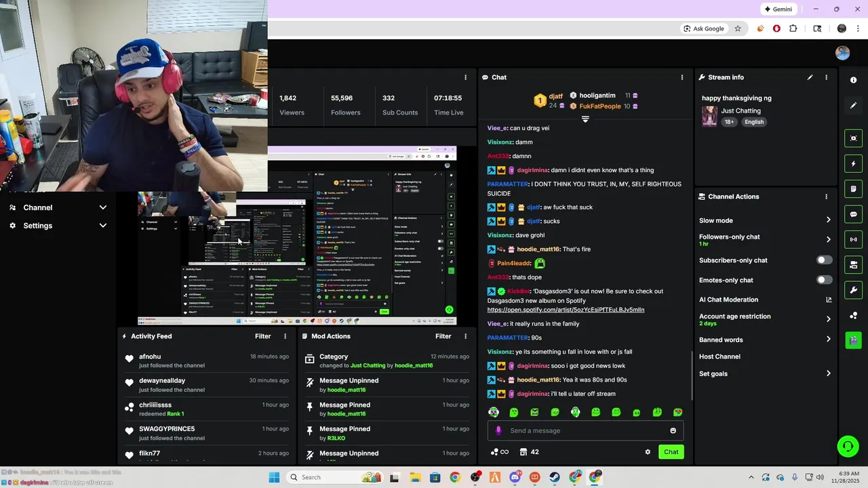Click the purple microphone icon in message box
868x488 pixels.
pos(498,430)
